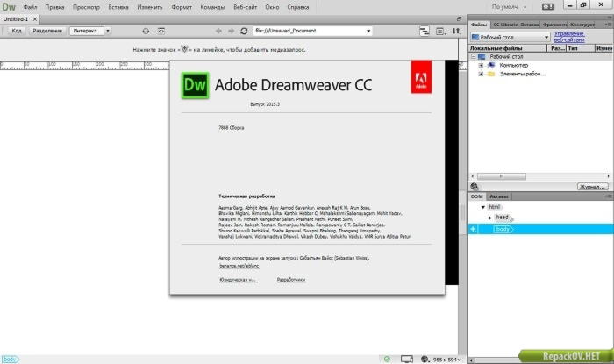
Task: Click the live view options icon
Action: pos(425,31)
